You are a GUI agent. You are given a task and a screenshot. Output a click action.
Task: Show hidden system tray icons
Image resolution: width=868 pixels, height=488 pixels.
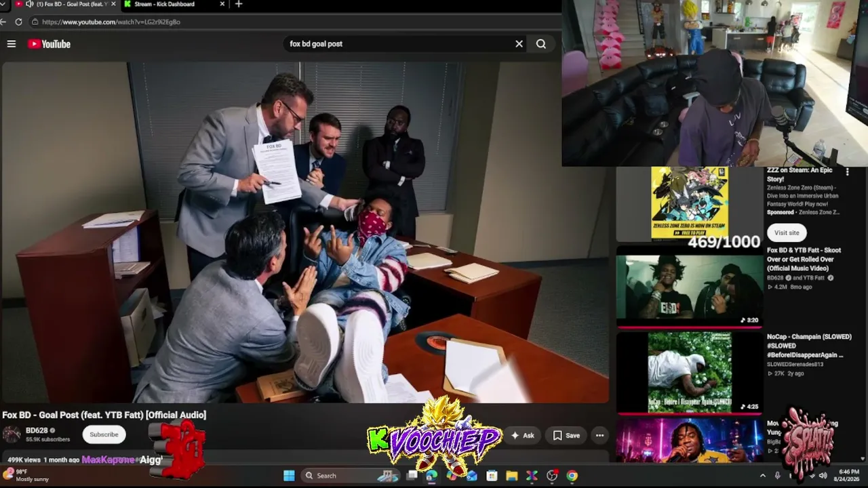tap(762, 476)
